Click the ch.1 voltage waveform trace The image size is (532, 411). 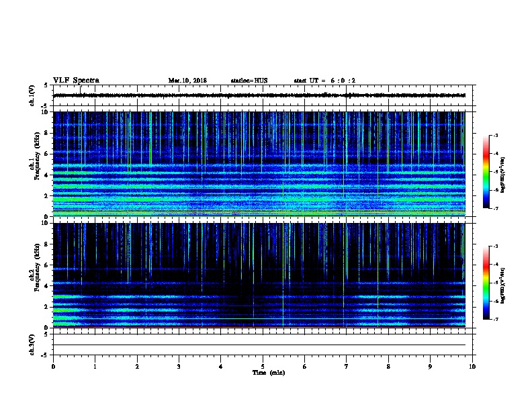coord(259,95)
